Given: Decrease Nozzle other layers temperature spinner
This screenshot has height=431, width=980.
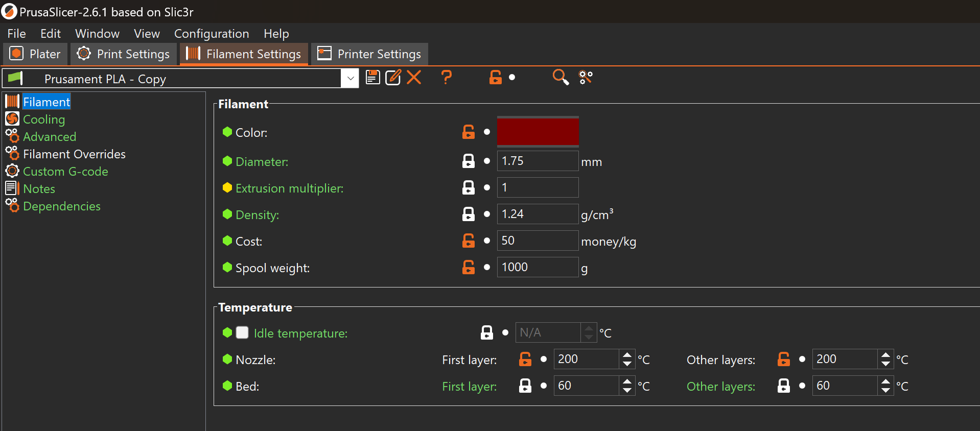Looking at the screenshot, I should pyautogui.click(x=886, y=364).
